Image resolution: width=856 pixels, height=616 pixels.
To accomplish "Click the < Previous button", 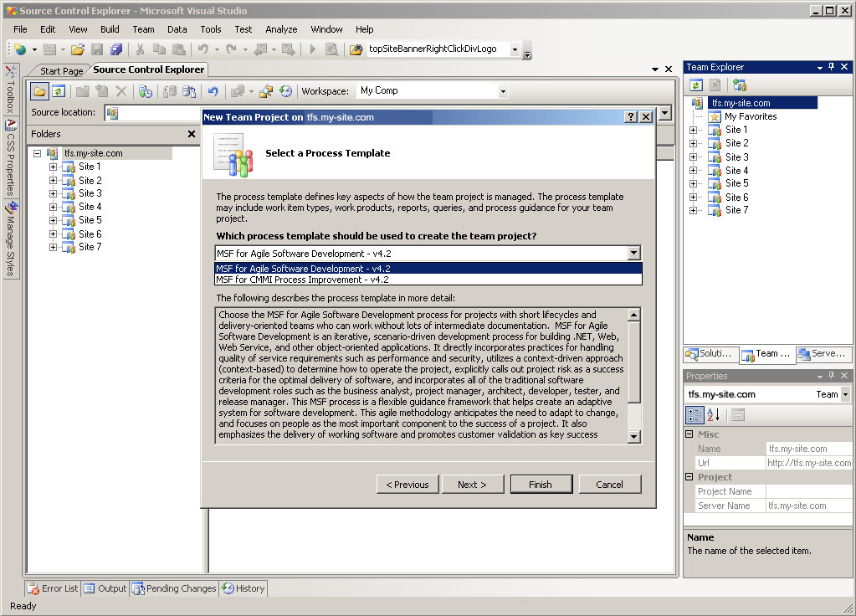I will pyautogui.click(x=407, y=485).
